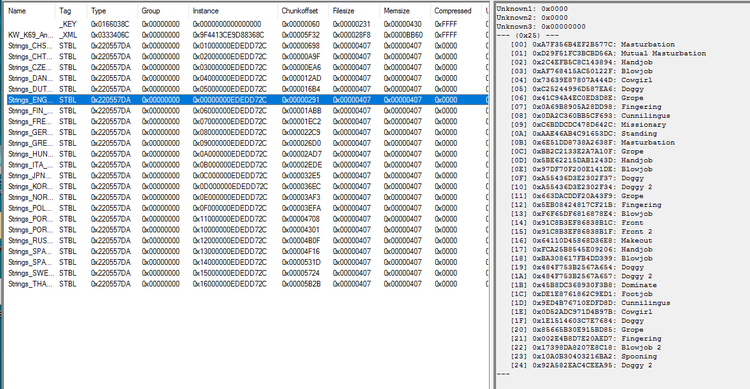Click chunkoffset cell 0x0000531D

[x=301, y=262]
